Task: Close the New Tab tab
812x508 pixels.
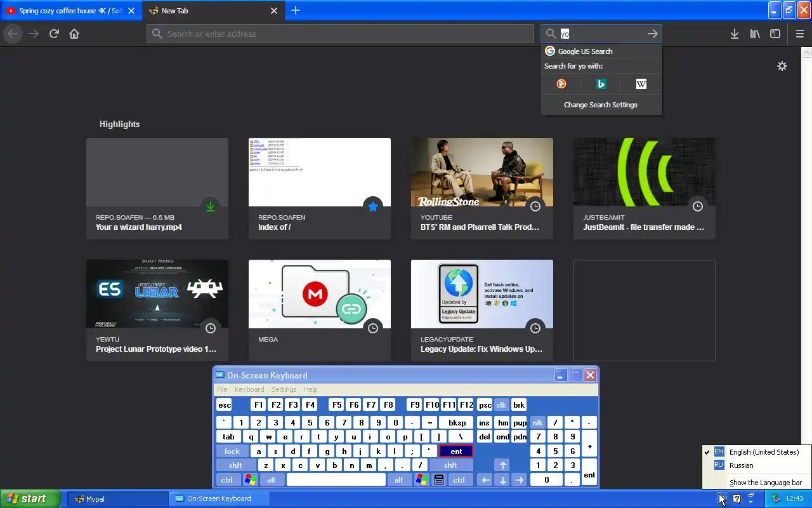Action: click(x=274, y=11)
